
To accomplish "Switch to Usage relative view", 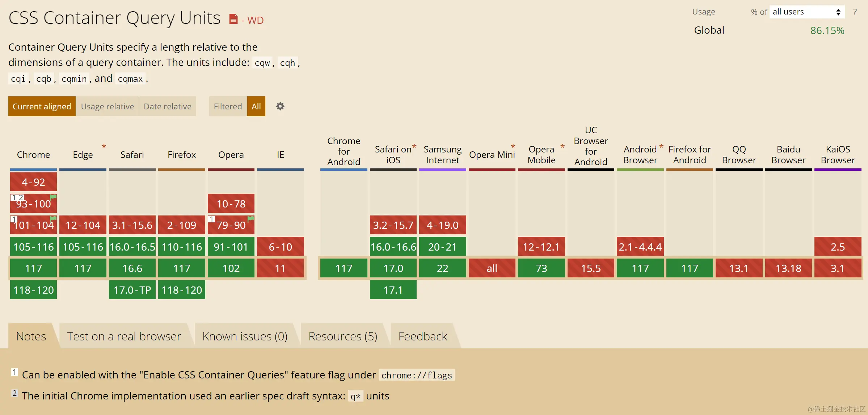I will pyautogui.click(x=108, y=106).
